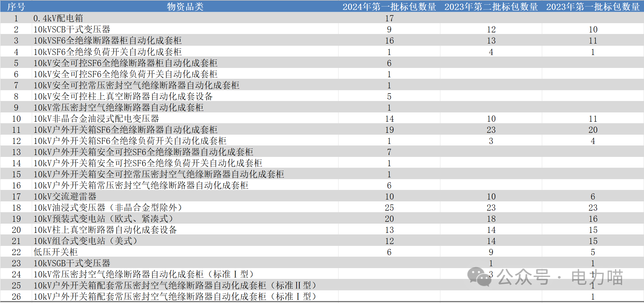
Task: Select row number 13 in 序号 column
Action: pos(16,152)
